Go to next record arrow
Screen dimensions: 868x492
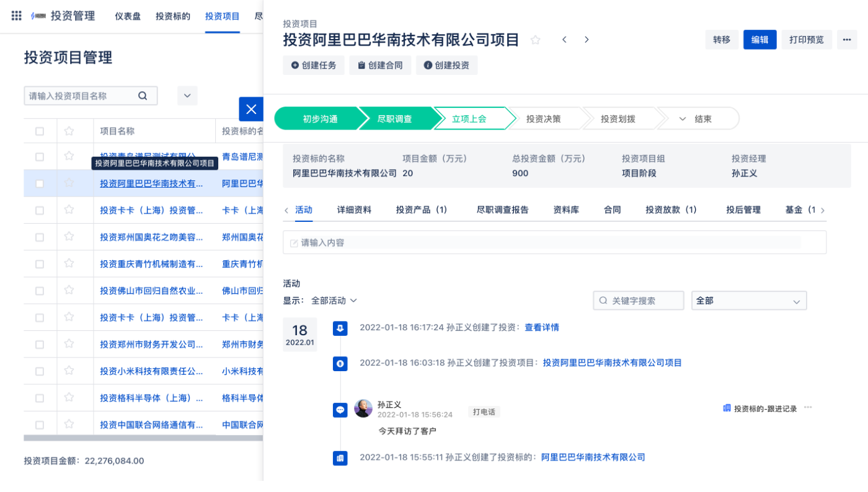point(587,40)
